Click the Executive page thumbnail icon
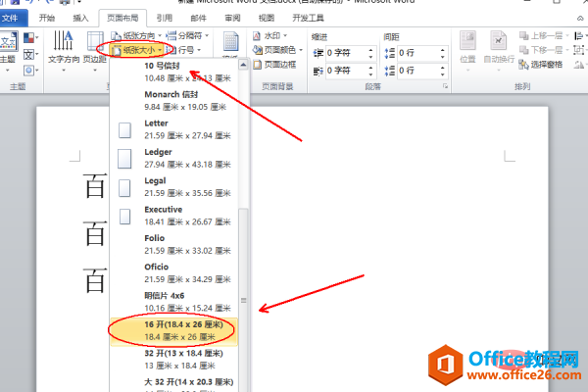 (124, 217)
